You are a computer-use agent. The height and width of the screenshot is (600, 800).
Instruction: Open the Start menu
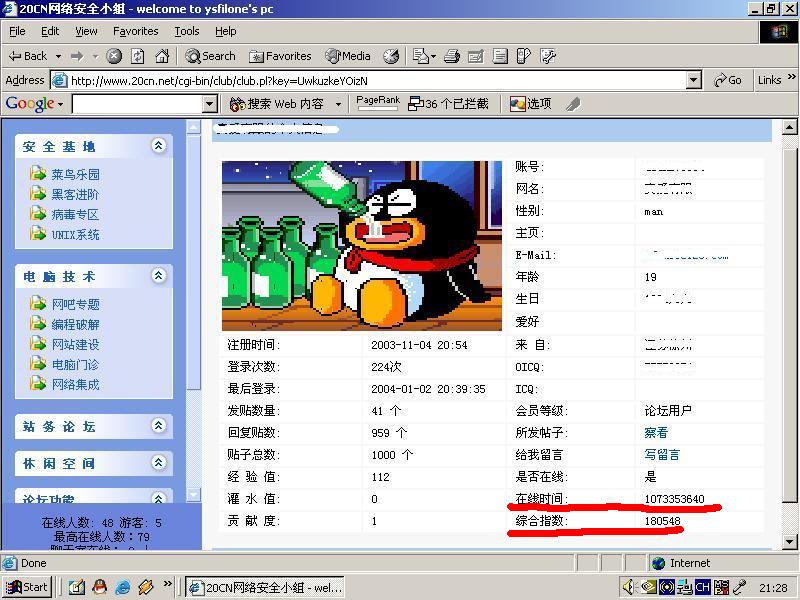(27, 587)
